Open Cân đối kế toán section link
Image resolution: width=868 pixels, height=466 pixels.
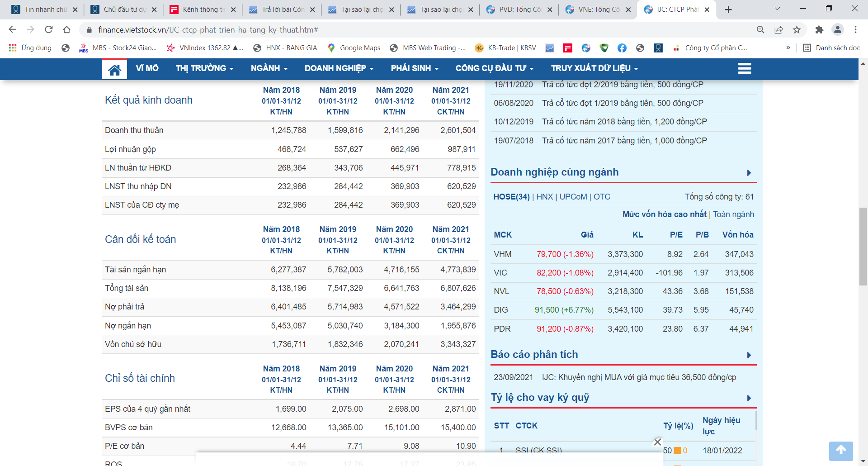(x=141, y=239)
